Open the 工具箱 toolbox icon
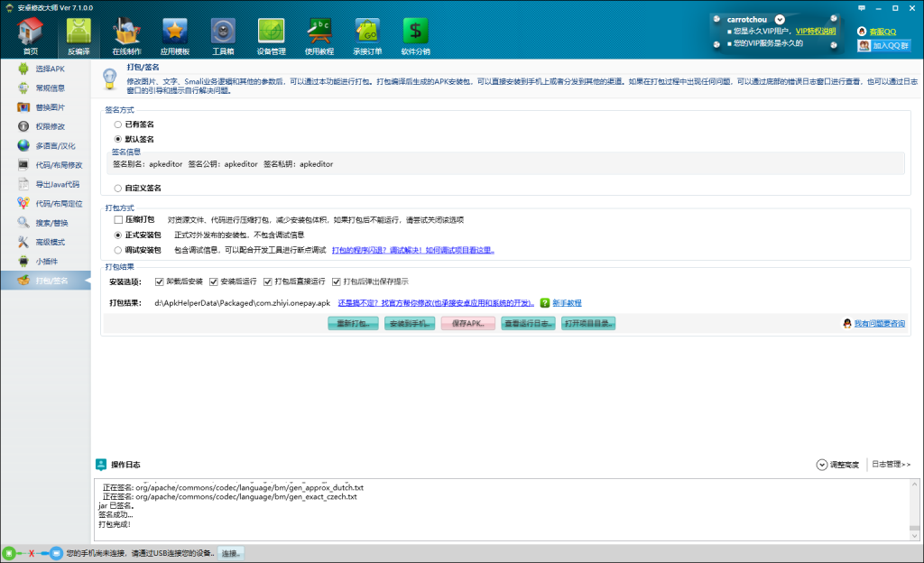Screen dimensions: 924x563 [x=223, y=32]
